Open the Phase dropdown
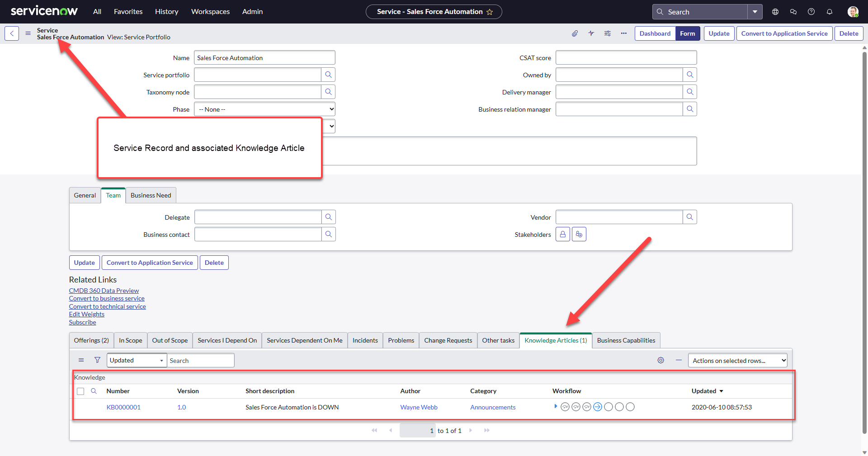Viewport: 868px width, 456px height. coord(264,109)
